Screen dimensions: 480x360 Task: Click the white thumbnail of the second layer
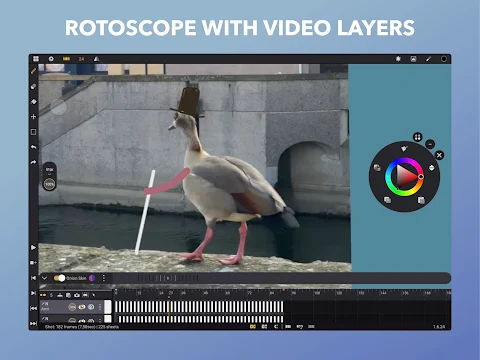pos(108,319)
